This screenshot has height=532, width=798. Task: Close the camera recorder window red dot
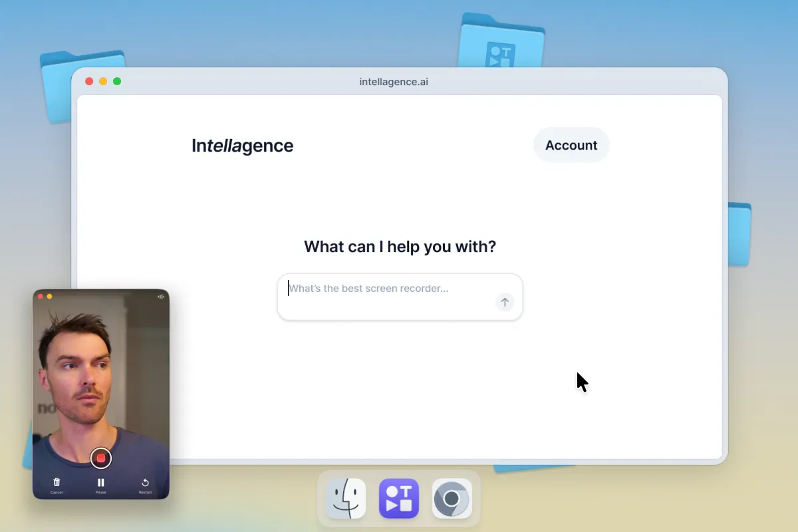(x=40, y=297)
